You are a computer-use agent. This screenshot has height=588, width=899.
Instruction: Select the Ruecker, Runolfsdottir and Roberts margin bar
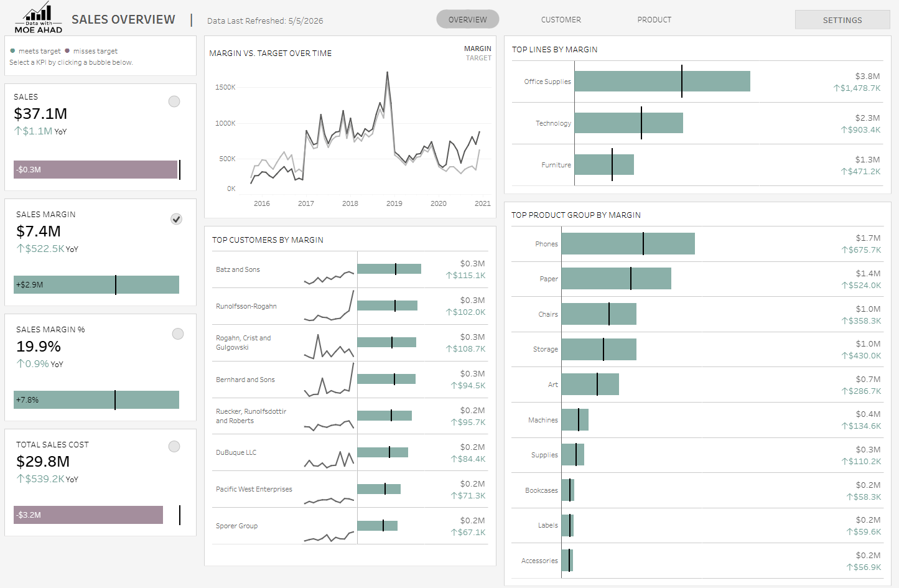[384, 416]
